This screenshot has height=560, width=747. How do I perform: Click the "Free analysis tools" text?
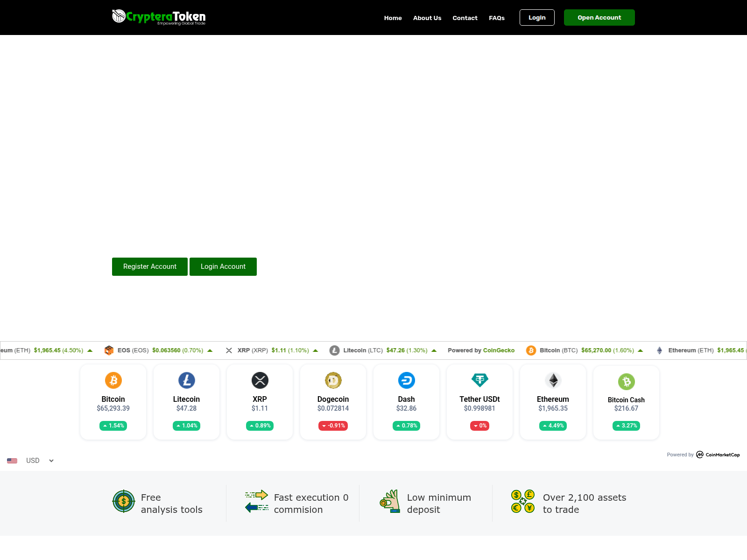click(x=172, y=504)
